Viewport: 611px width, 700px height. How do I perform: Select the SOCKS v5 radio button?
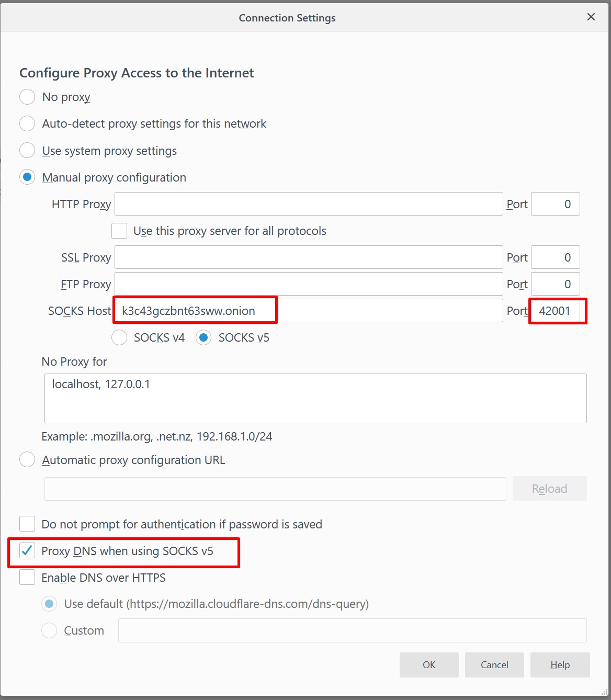(x=203, y=338)
